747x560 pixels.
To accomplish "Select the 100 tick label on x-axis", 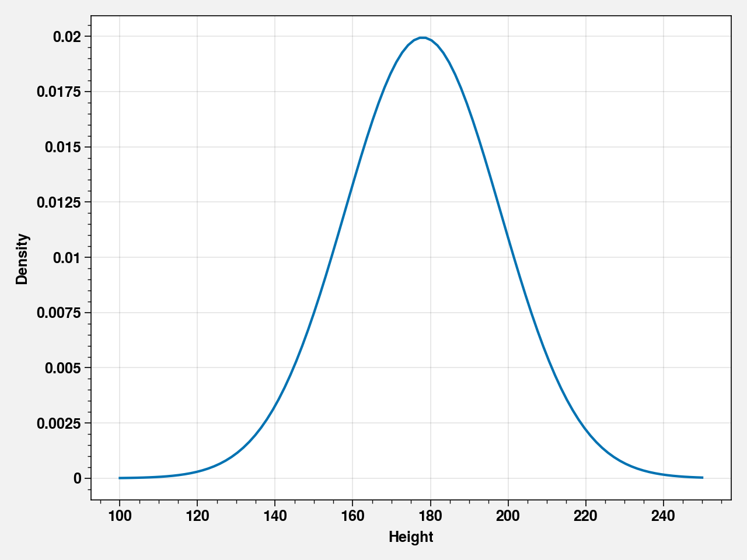I will 120,516.
